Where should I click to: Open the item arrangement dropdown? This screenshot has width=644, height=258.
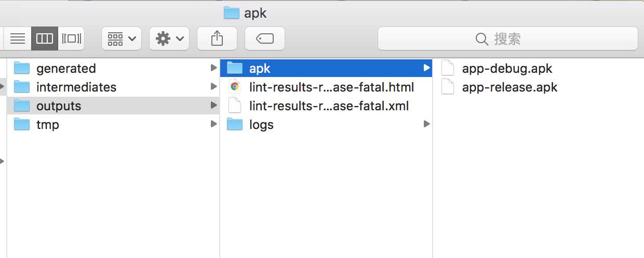[122, 38]
